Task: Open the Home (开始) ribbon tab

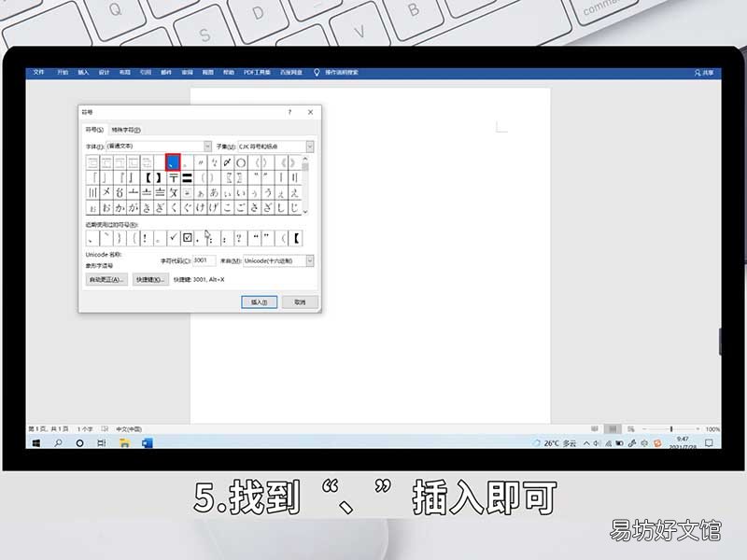Action: click(63, 73)
